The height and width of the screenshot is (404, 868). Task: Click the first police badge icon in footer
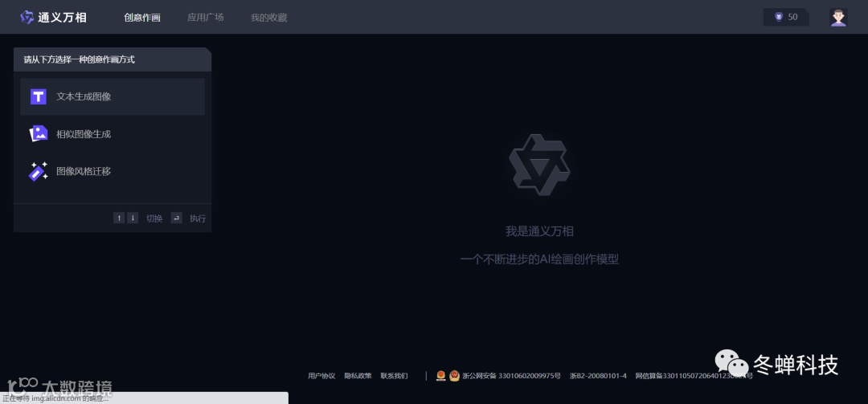click(x=441, y=376)
